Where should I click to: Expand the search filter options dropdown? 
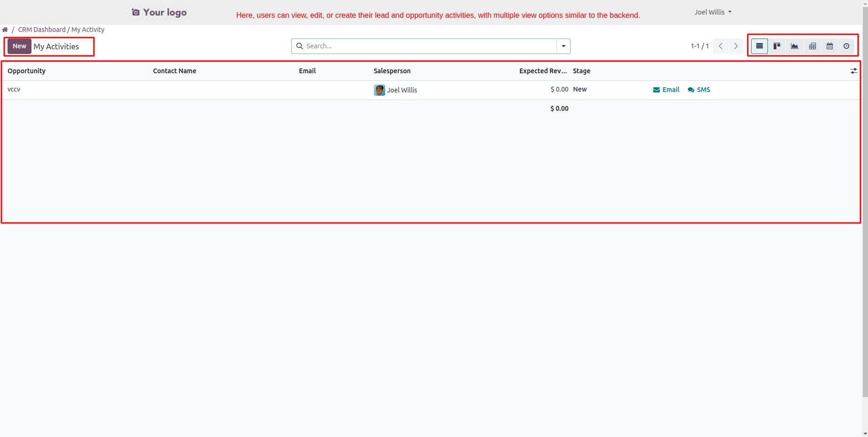point(563,46)
